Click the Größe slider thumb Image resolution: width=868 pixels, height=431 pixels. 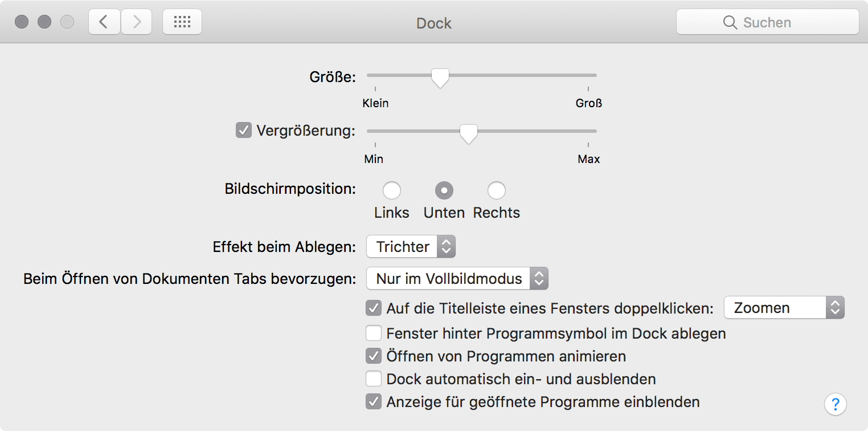point(440,78)
